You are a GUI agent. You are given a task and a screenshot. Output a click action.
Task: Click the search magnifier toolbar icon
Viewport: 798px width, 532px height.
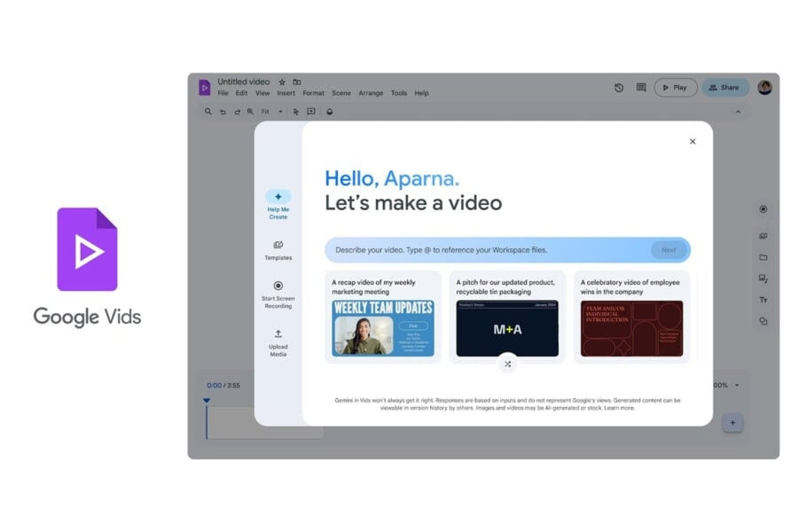coord(208,112)
